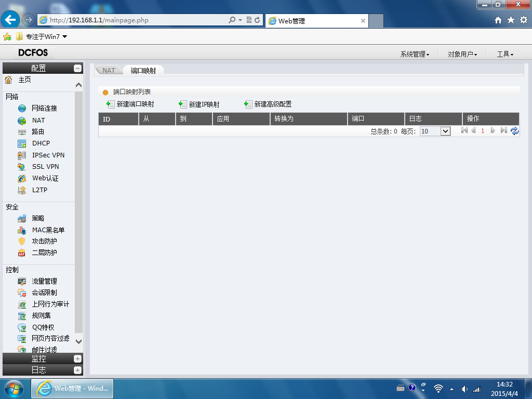Click the L2TP key icon

tap(22, 190)
